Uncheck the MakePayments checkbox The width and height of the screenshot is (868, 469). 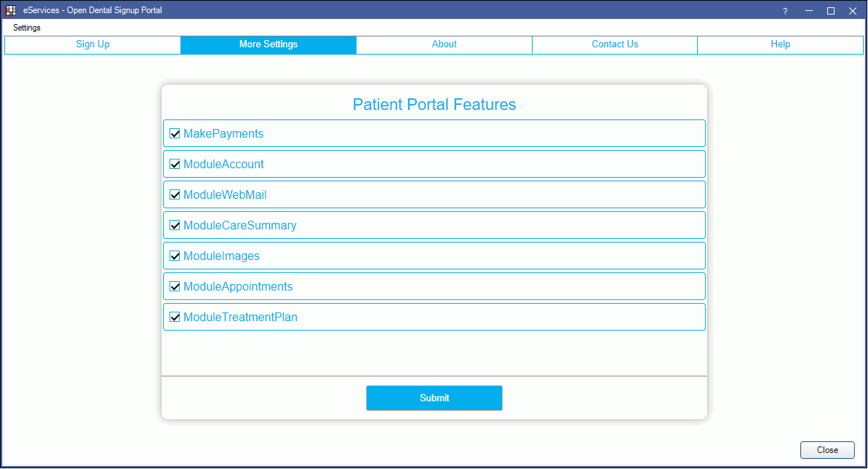175,133
